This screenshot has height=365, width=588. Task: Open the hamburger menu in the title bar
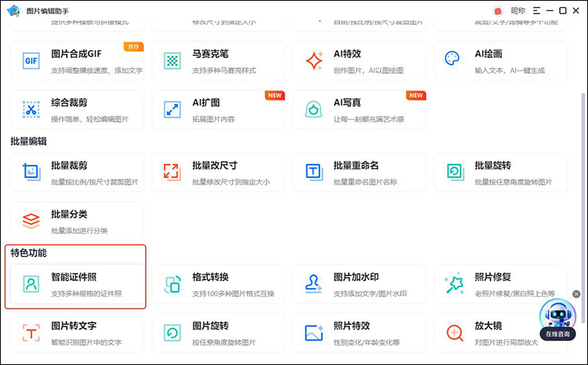tap(536, 11)
